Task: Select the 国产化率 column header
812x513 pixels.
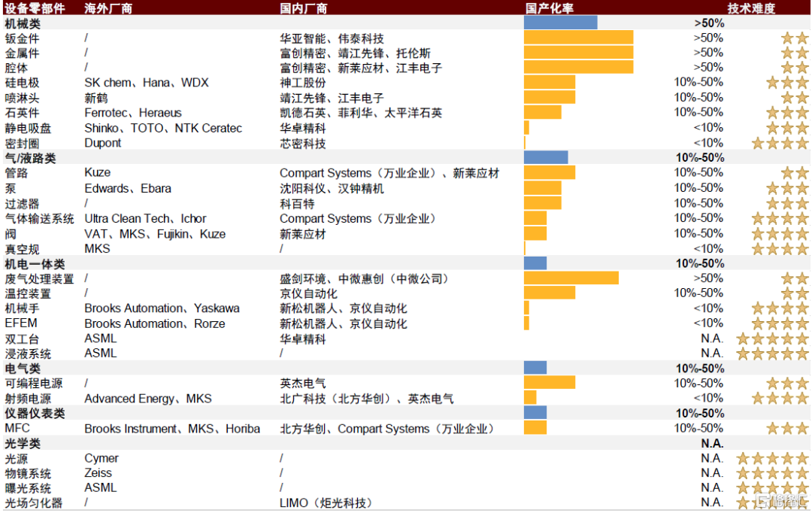Action: (x=550, y=8)
